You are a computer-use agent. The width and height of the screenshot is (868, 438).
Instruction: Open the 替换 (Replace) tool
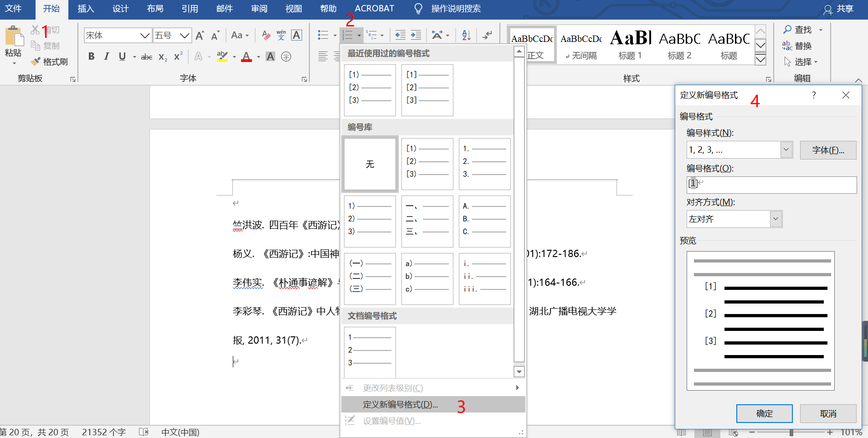click(x=803, y=45)
